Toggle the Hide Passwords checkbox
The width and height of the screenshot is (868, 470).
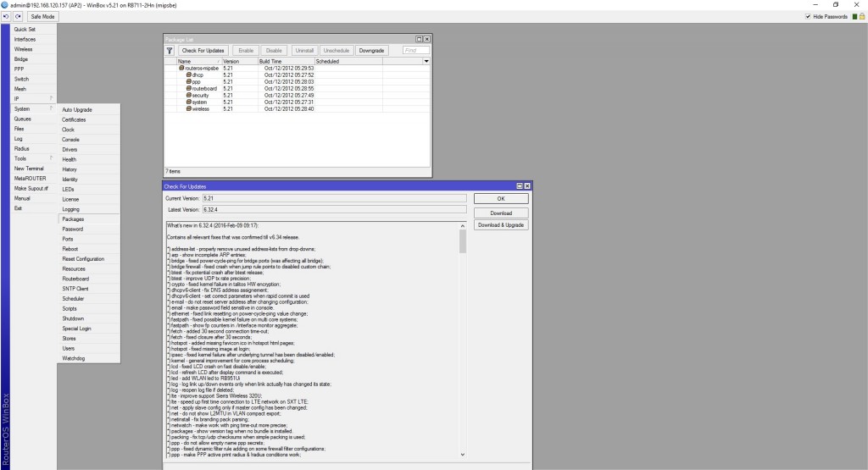point(808,16)
